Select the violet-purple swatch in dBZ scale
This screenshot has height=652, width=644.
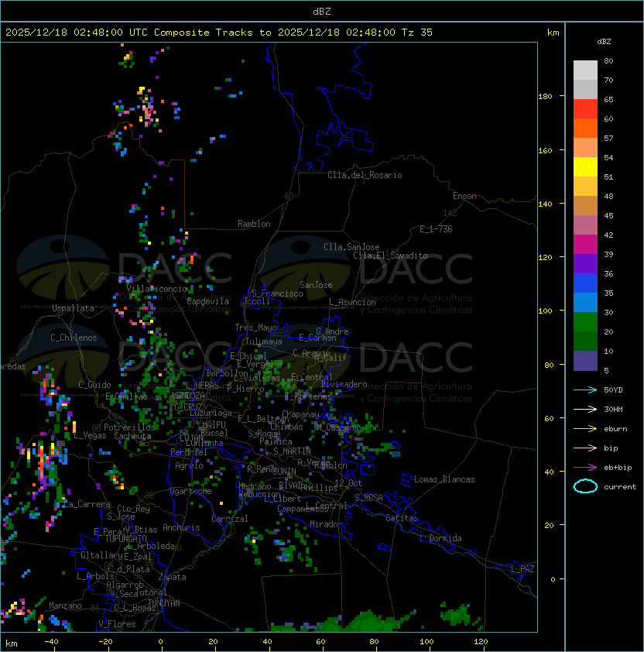pyautogui.click(x=585, y=264)
